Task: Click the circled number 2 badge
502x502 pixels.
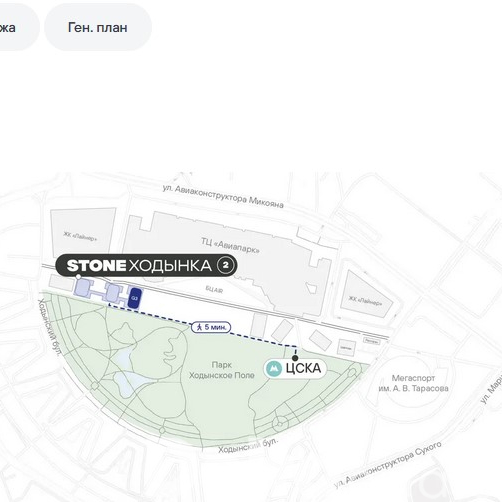Action: (x=226, y=265)
